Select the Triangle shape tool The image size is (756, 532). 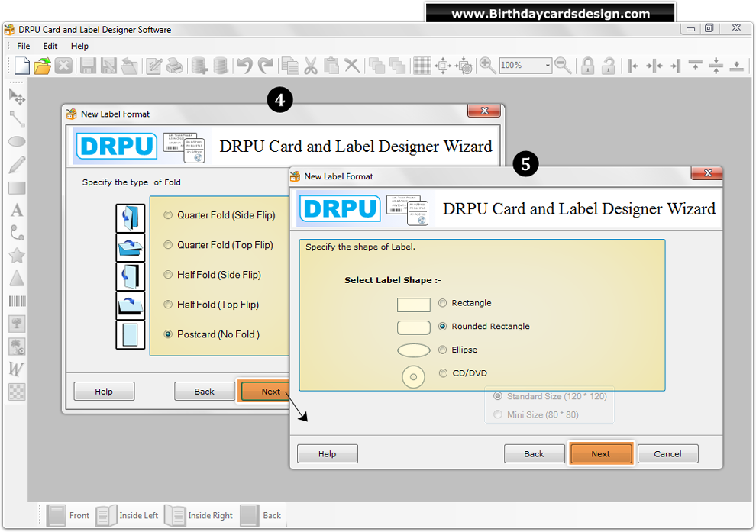pos(17,279)
